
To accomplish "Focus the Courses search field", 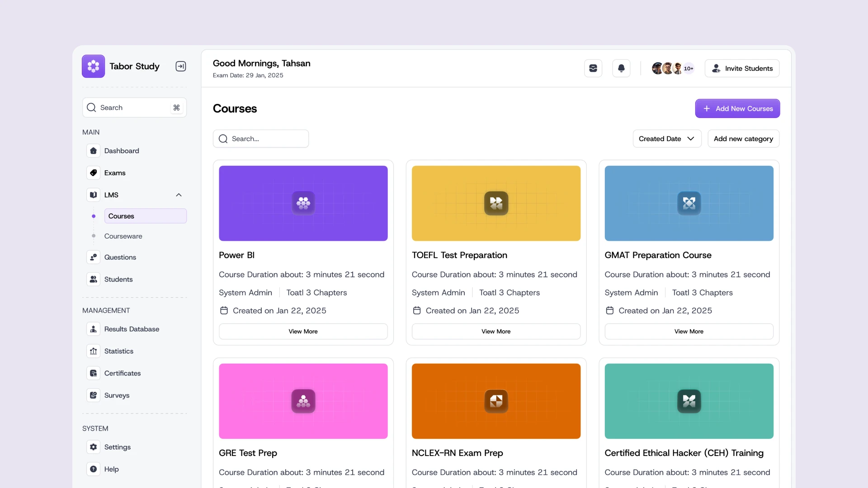I will point(261,139).
